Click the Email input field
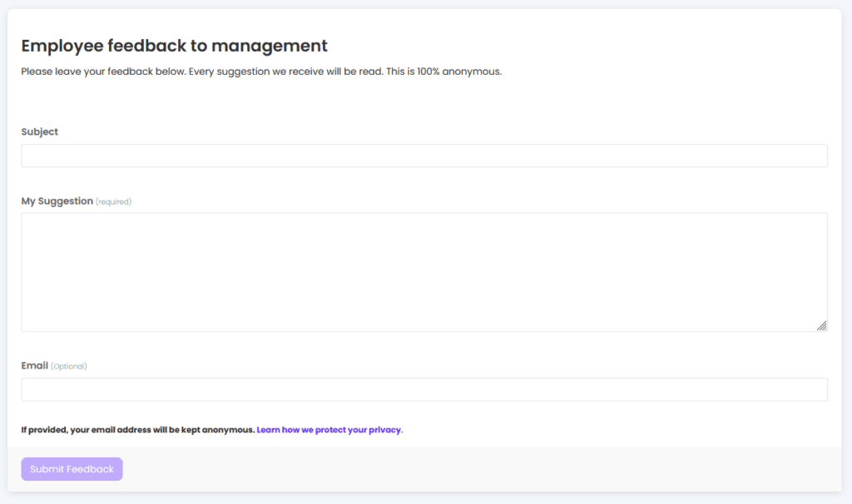Viewport: 852px width, 504px height. coord(424,389)
